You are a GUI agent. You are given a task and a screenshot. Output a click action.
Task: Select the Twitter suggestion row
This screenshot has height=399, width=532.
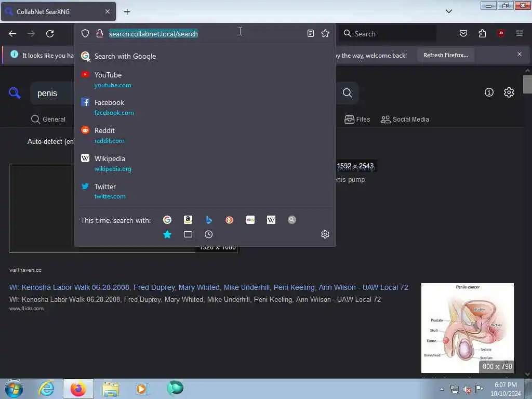[205, 191]
